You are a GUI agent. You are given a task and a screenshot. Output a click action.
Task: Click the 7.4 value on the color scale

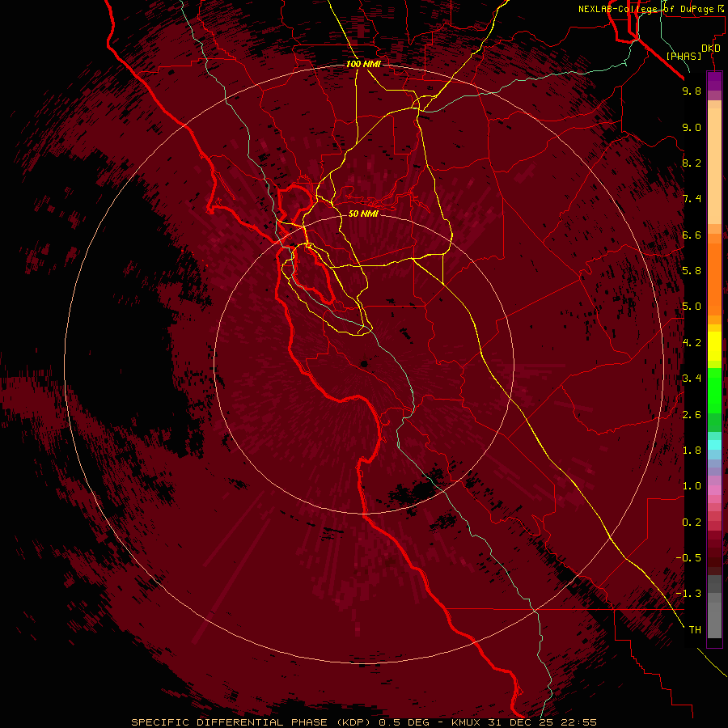click(692, 199)
